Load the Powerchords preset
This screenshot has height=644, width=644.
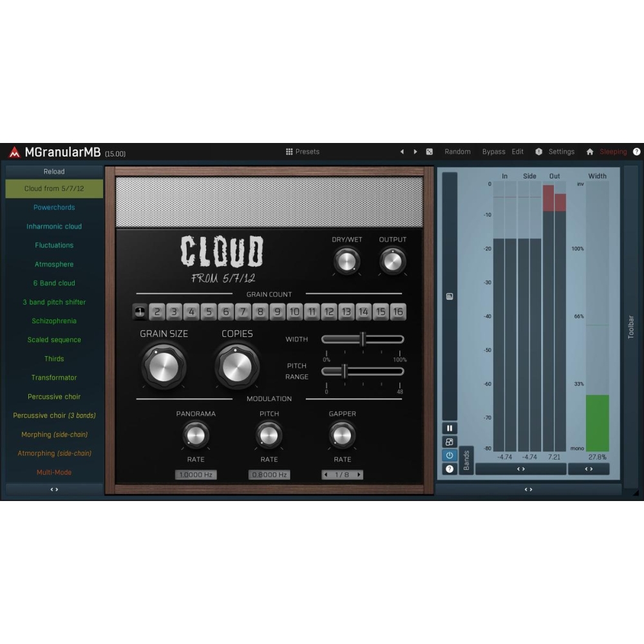tap(54, 207)
